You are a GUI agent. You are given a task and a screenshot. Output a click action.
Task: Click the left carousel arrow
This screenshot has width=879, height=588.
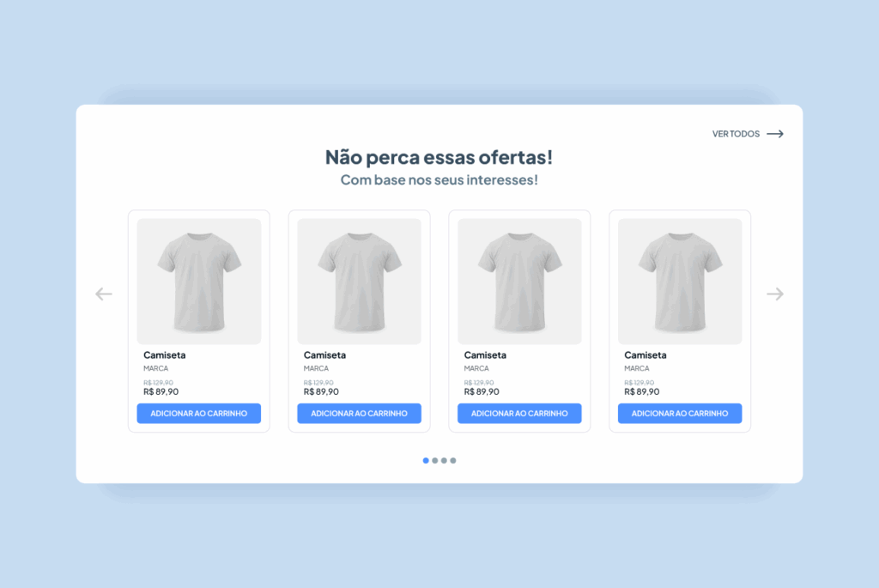click(104, 294)
